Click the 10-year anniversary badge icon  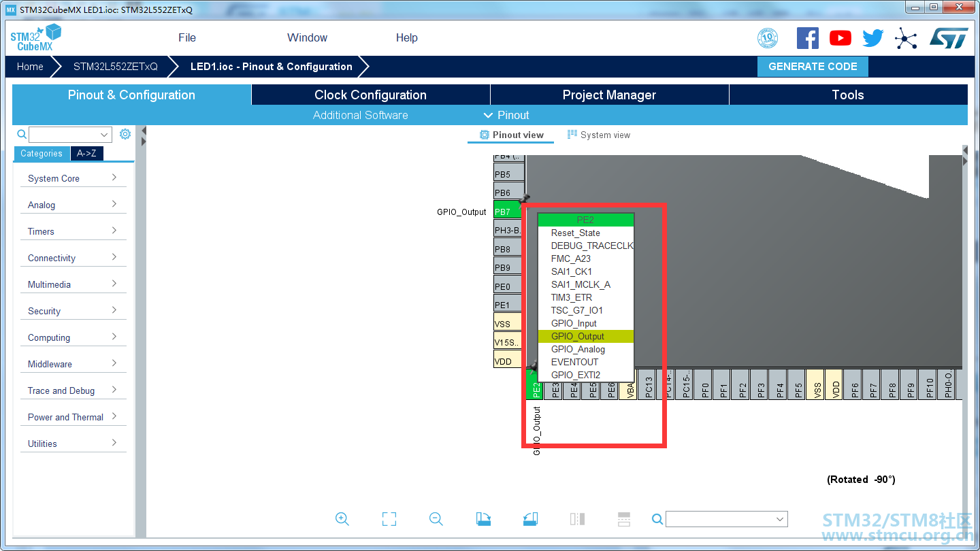coord(768,38)
